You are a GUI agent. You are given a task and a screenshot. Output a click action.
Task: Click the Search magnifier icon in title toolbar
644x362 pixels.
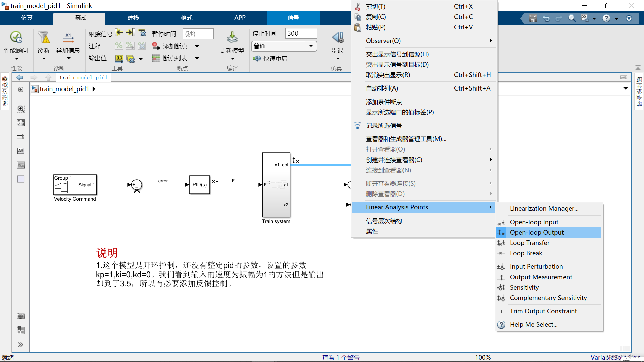[572, 18]
